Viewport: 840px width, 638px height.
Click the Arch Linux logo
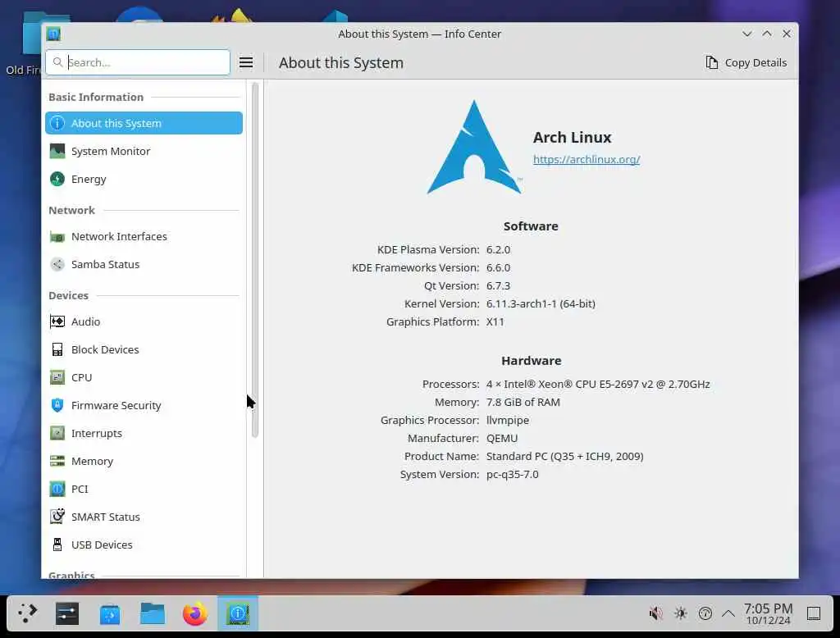474,148
